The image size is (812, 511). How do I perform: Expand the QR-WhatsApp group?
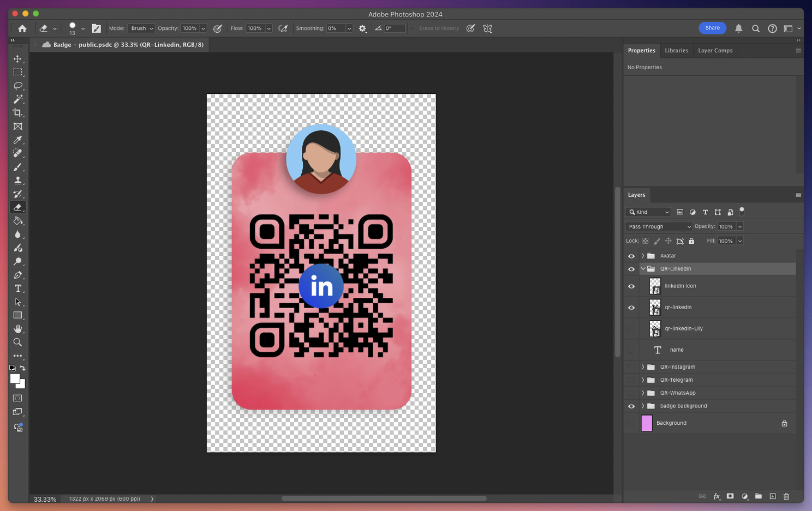tap(643, 393)
